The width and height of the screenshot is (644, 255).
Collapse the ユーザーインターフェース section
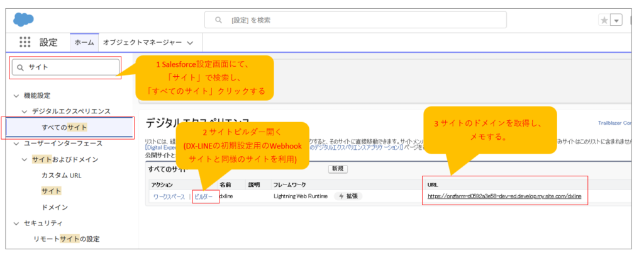16,144
